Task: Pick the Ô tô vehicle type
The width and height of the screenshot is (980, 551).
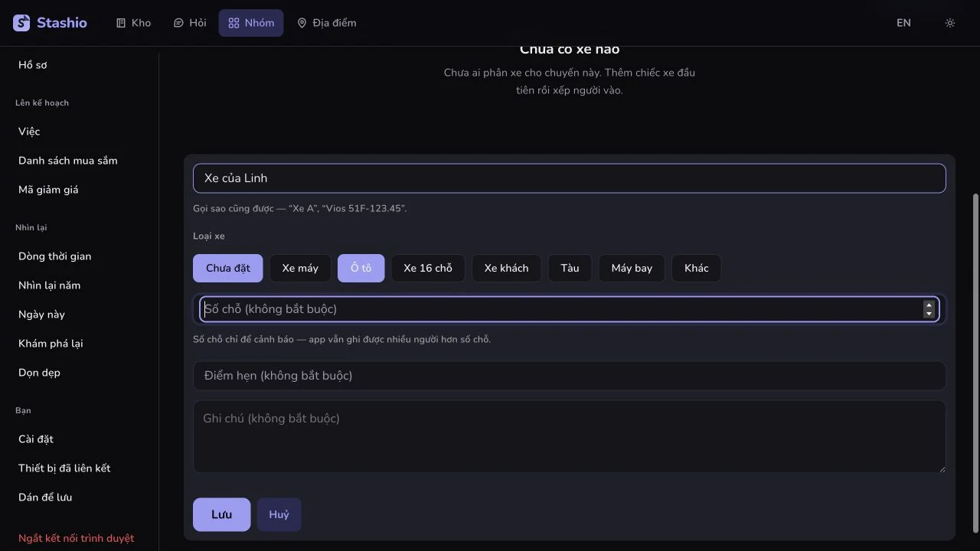Action: click(x=361, y=269)
